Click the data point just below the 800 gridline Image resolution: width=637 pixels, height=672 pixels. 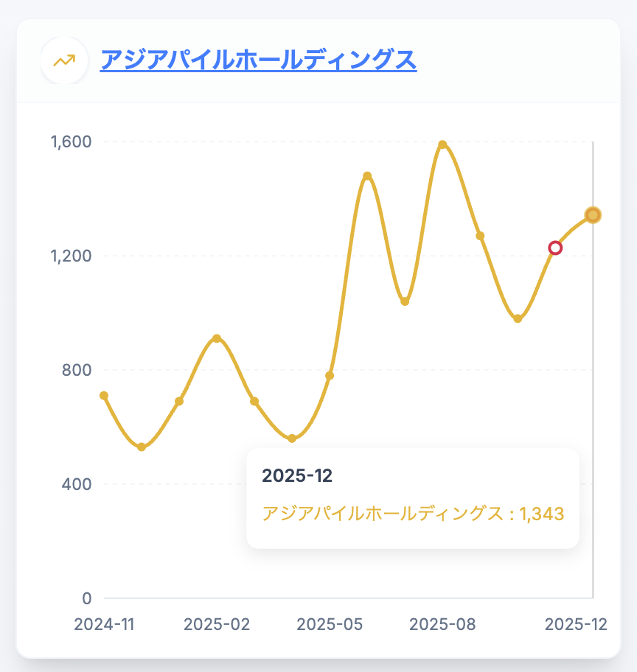click(330, 376)
